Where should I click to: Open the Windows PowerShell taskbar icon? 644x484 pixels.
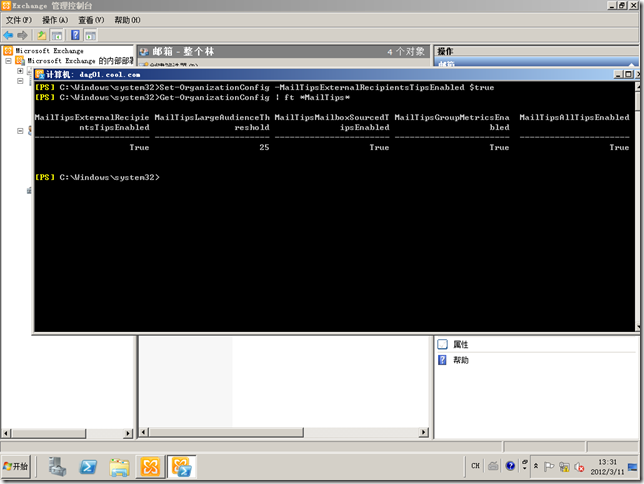click(x=88, y=466)
